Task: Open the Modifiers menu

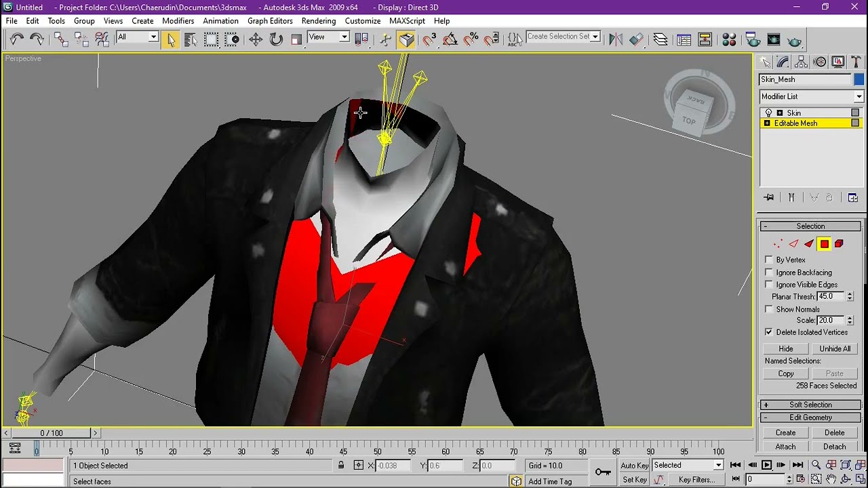Action: [x=178, y=21]
